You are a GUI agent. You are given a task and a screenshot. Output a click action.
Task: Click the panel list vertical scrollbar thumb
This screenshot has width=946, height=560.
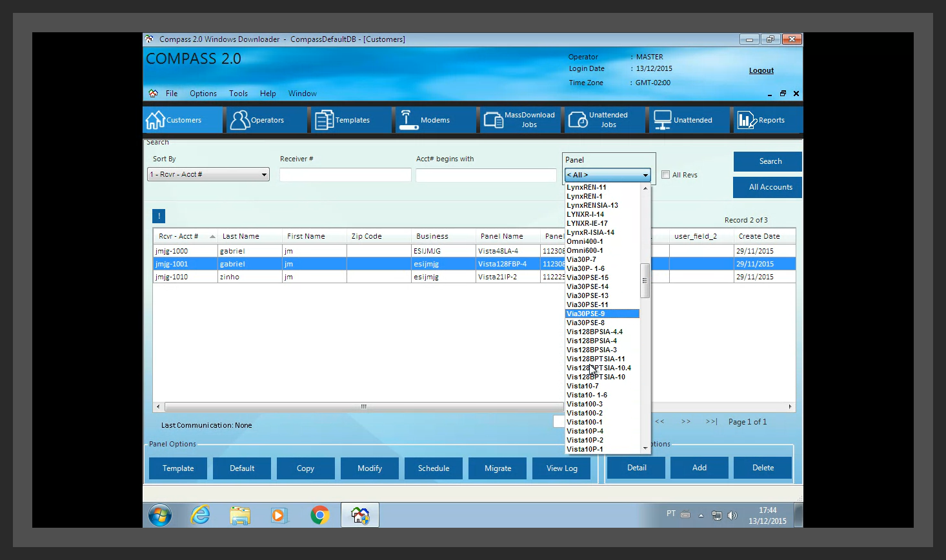coord(645,281)
